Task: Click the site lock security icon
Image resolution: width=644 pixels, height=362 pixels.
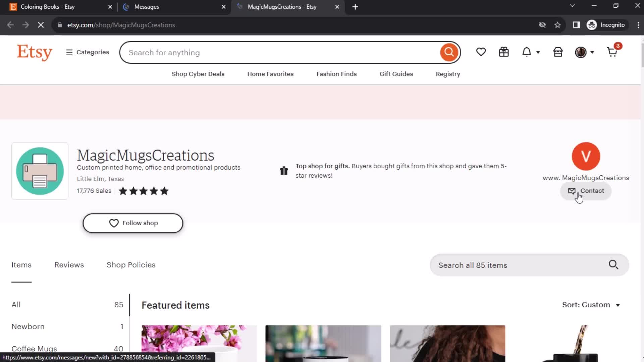Action: 60,25
